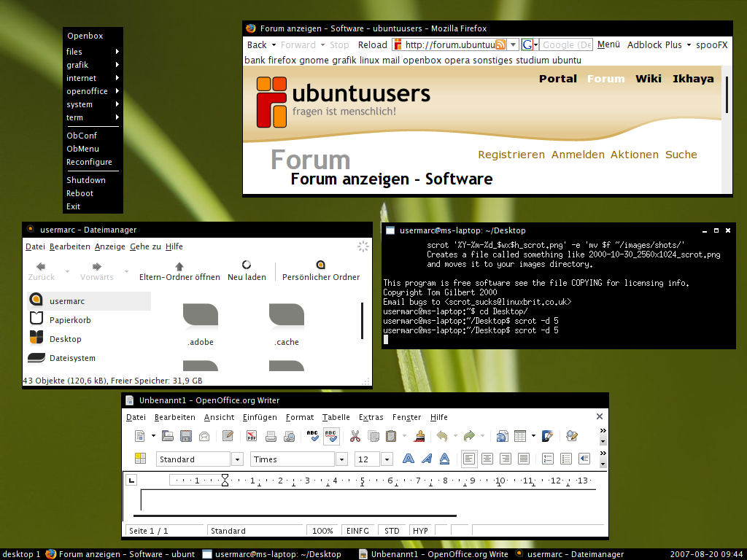The height and width of the screenshot is (560, 747).
Task: Expand the system submenu in Openbox menu
Action: 93,104
